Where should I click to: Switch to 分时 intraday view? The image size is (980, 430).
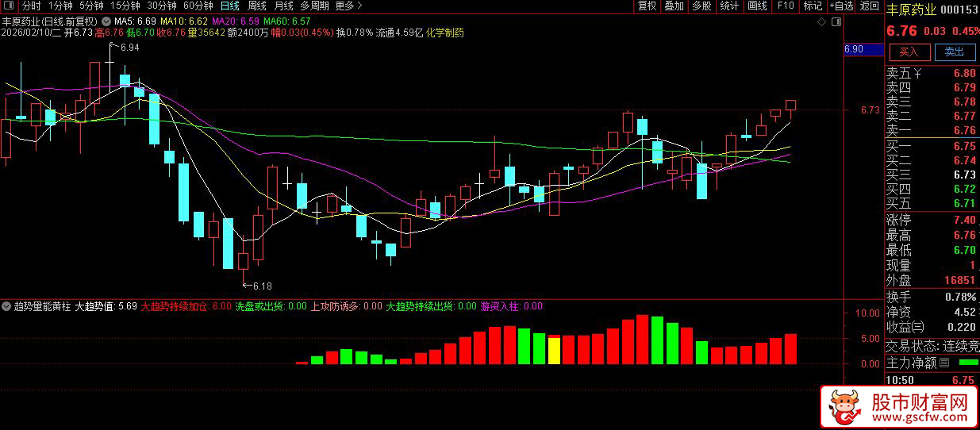pos(31,6)
